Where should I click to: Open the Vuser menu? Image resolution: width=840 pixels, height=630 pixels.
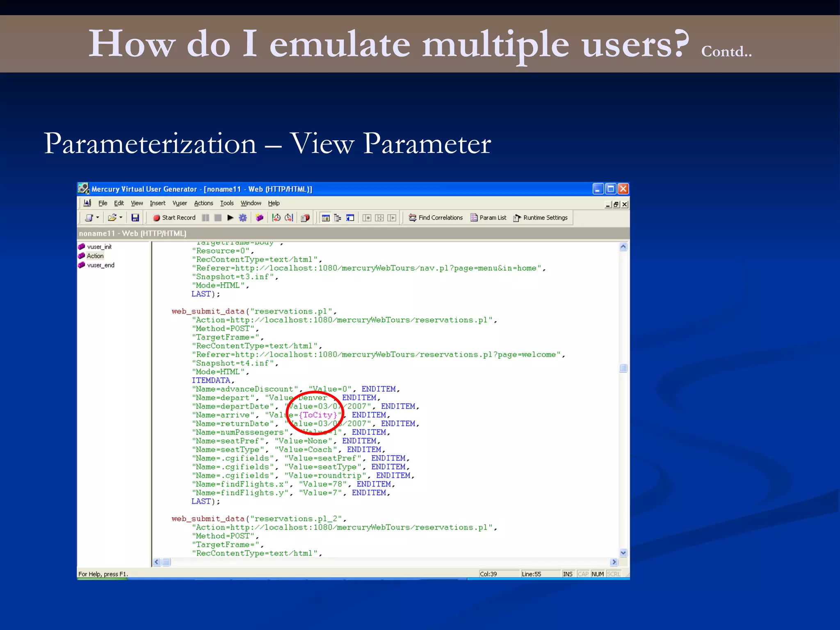pos(180,203)
